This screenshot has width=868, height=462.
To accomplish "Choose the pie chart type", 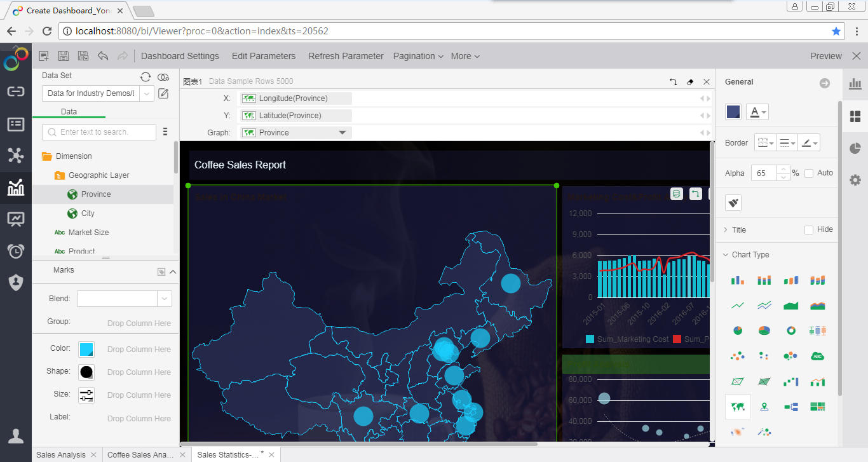I will click(x=738, y=330).
